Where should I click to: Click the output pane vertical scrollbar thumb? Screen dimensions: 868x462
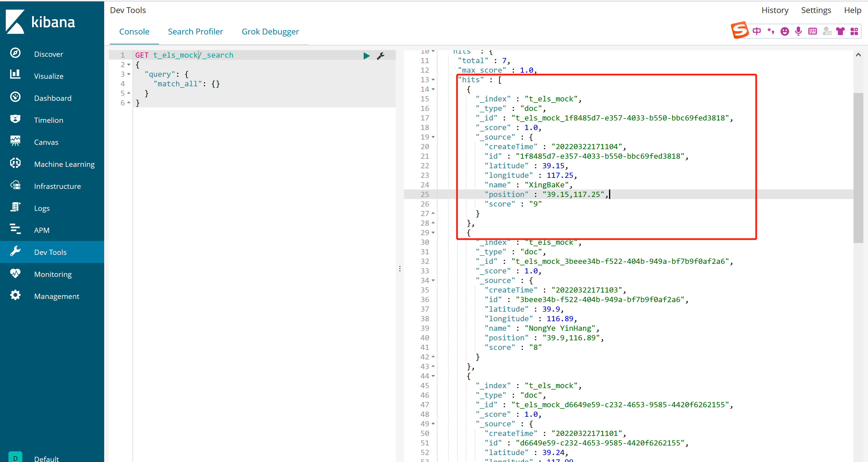pyautogui.click(x=858, y=168)
